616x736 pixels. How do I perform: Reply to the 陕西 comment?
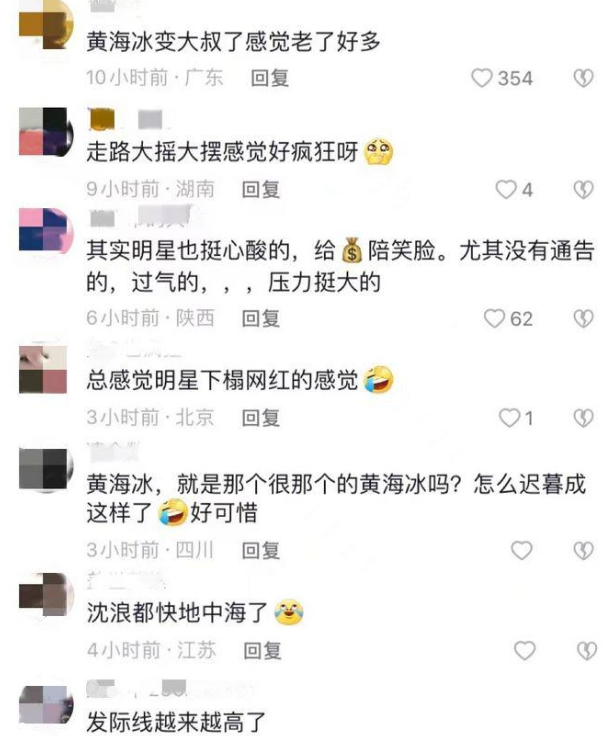[x=261, y=319]
